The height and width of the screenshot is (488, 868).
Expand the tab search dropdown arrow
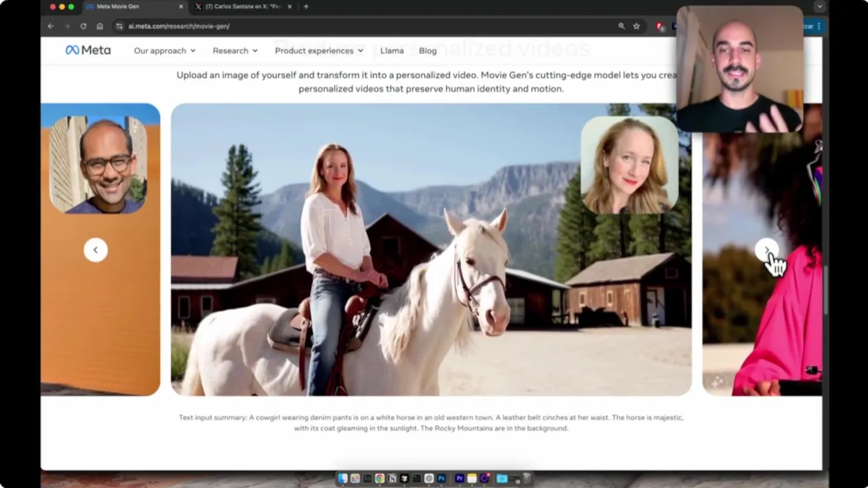tap(820, 6)
